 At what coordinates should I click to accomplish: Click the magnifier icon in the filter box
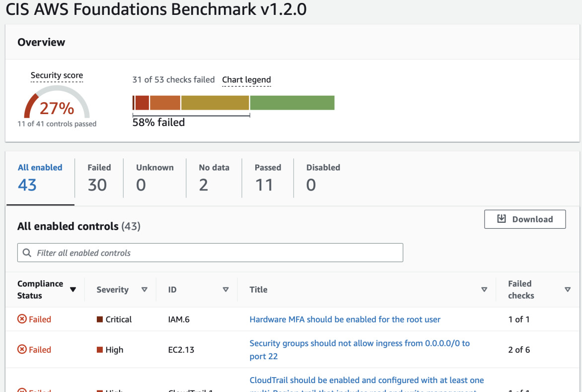pyautogui.click(x=27, y=253)
